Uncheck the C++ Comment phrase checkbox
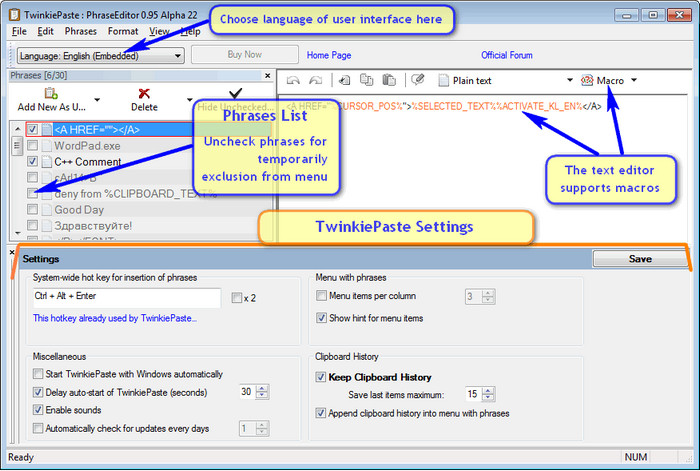Viewport: 700px width, 471px height. click(32, 161)
